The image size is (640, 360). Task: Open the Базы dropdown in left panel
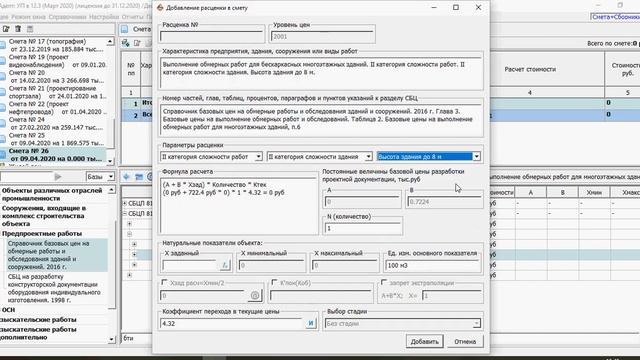pos(111,177)
